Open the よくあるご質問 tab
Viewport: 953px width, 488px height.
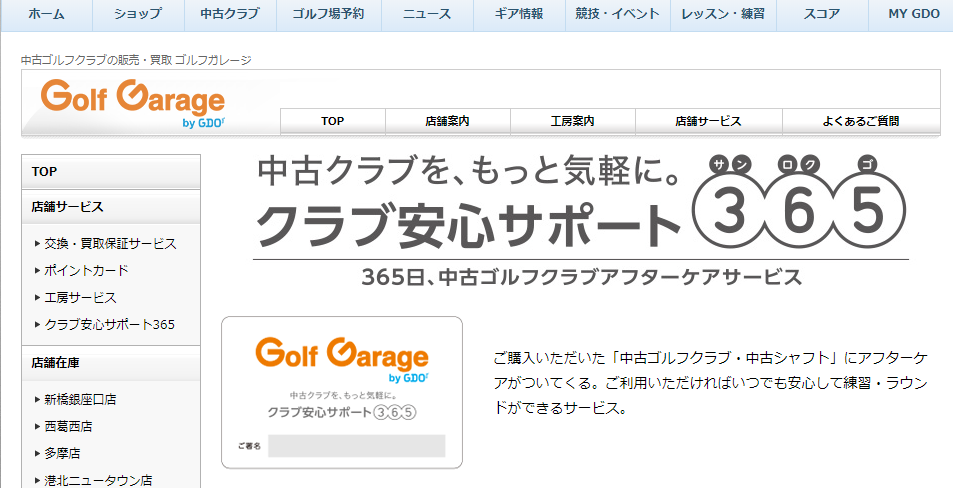pos(861,121)
